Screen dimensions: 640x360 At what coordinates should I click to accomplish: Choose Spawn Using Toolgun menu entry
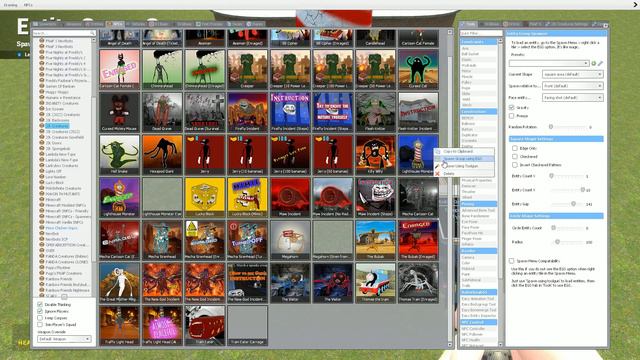(464, 166)
